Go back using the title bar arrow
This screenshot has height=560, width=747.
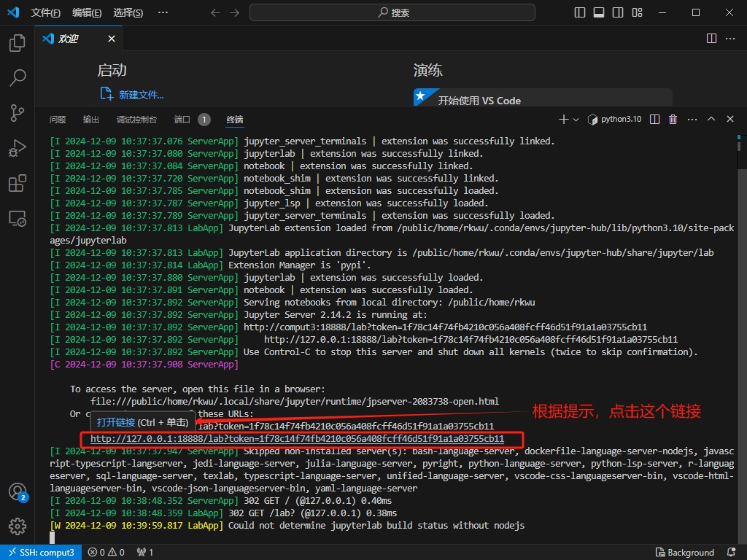click(x=215, y=12)
